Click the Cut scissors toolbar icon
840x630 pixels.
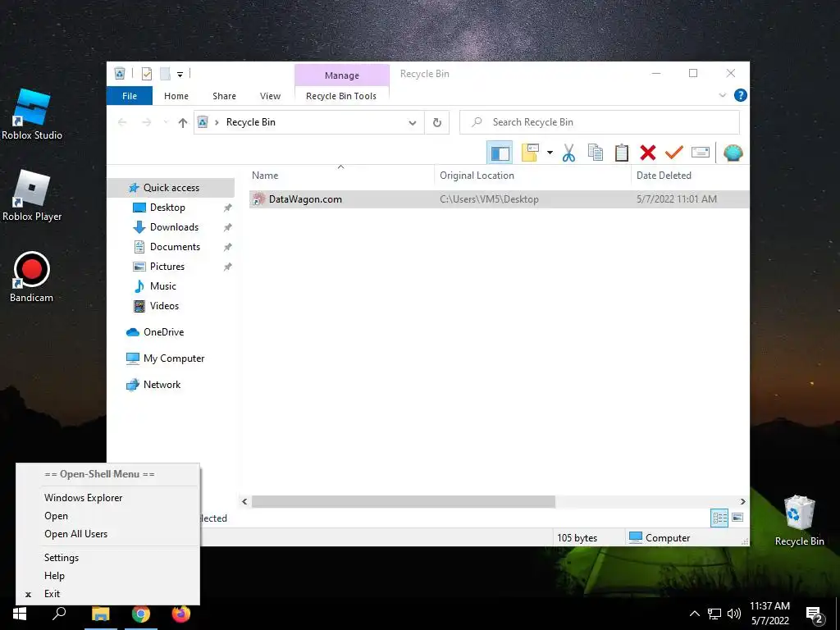point(568,153)
